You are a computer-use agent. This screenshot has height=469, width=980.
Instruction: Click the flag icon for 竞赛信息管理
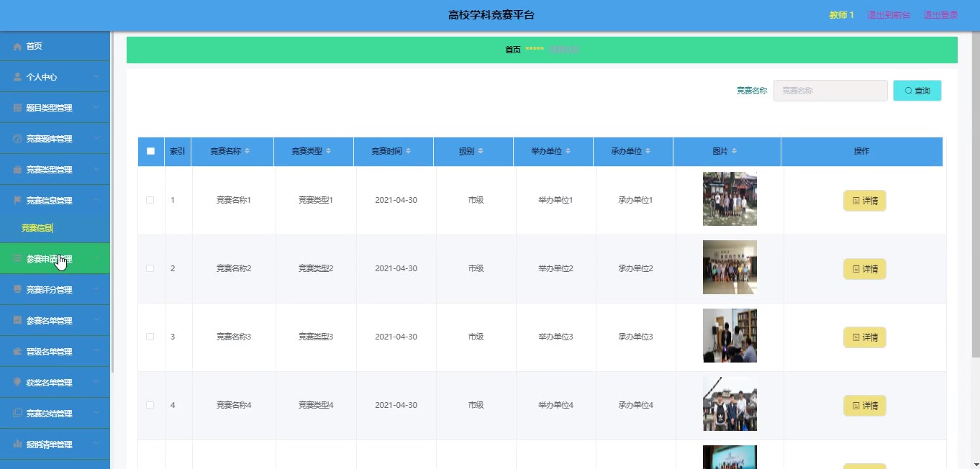click(x=17, y=201)
